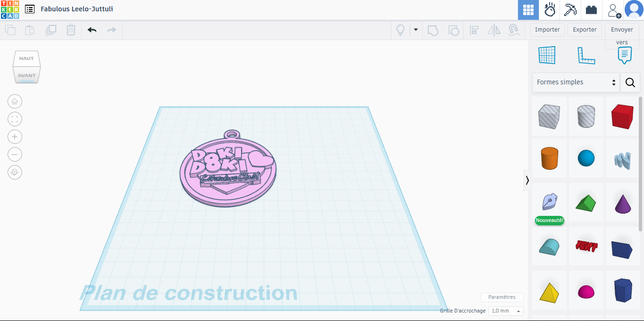Open the Bricks mode icon

[x=591, y=10]
